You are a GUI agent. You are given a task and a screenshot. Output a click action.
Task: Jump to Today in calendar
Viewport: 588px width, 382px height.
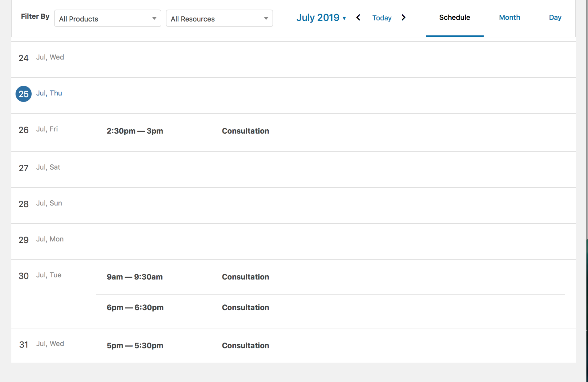382,18
